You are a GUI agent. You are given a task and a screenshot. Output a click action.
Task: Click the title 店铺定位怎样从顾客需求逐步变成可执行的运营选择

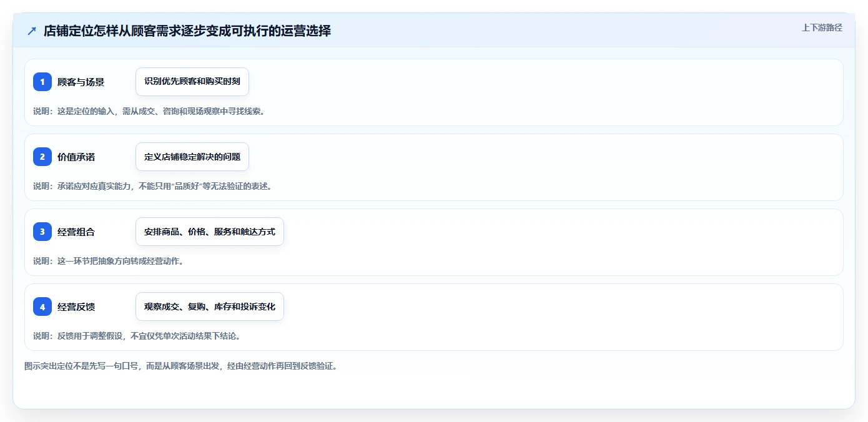187,31
